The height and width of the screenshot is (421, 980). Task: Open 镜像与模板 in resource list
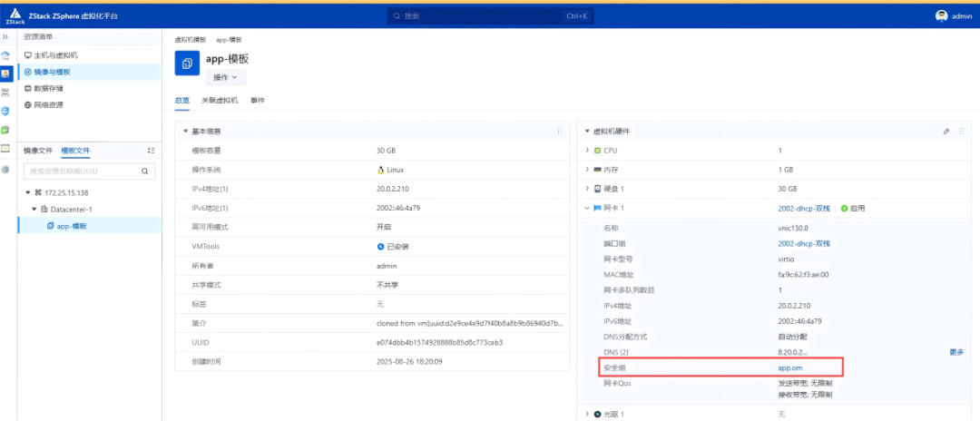(90, 72)
